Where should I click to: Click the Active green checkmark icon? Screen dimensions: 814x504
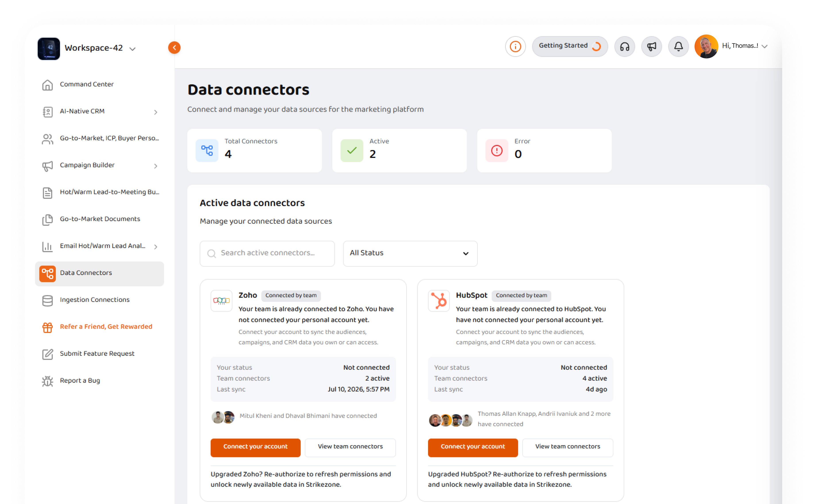[352, 150]
